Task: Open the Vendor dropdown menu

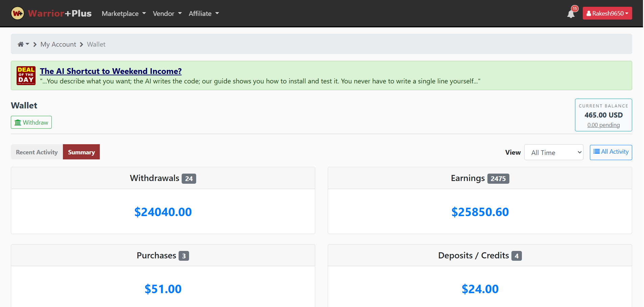Action: tap(167, 14)
